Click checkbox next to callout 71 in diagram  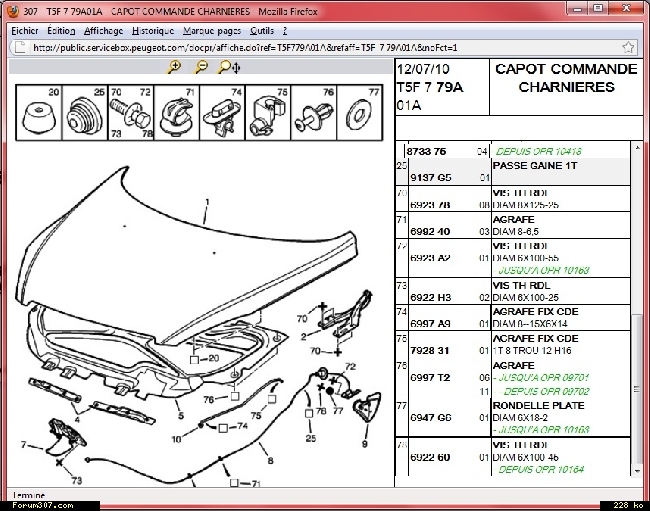[234, 483]
